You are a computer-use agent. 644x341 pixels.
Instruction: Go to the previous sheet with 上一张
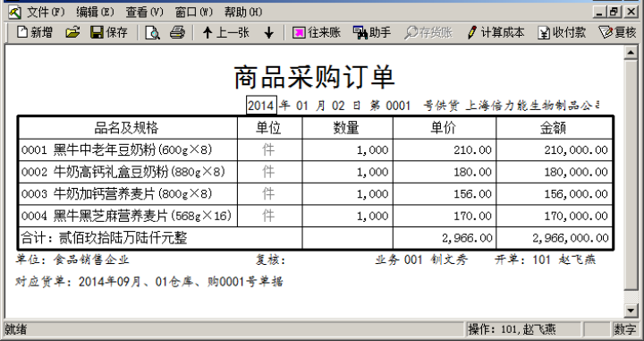(x=226, y=32)
